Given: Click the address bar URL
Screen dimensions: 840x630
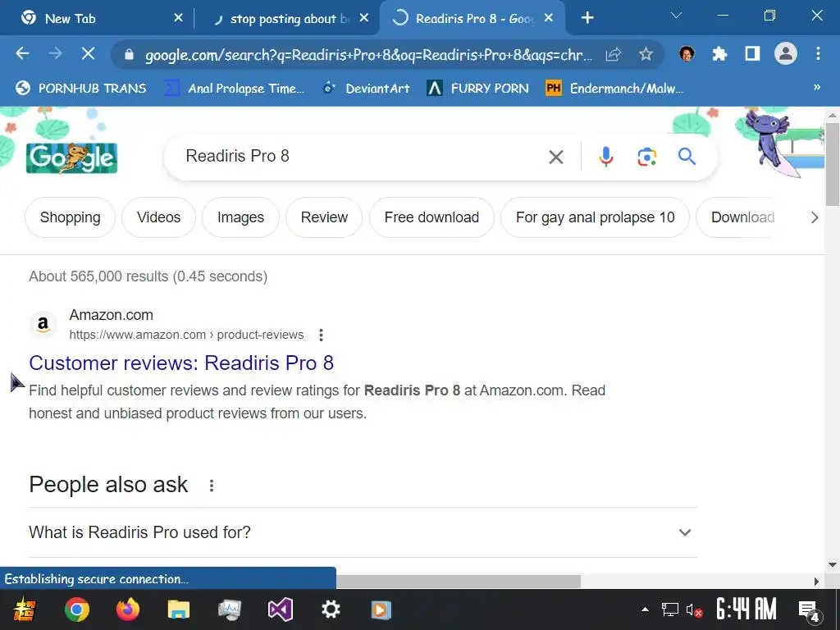Looking at the screenshot, I should [368, 55].
